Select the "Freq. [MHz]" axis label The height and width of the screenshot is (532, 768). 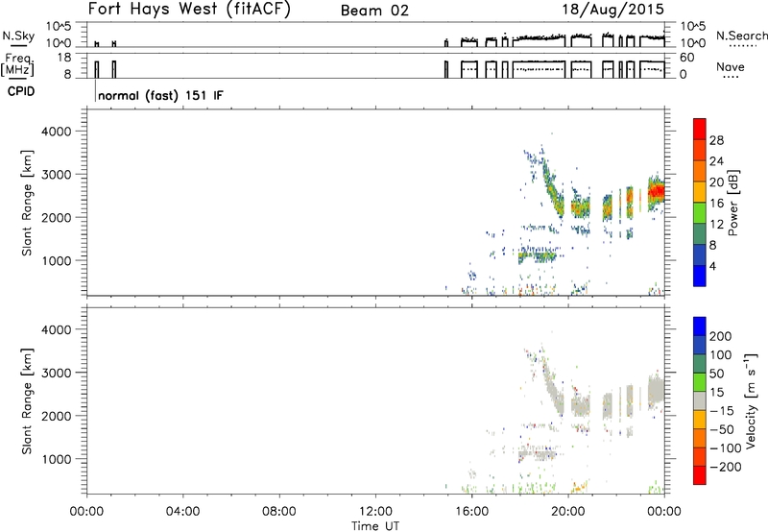(18, 64)
